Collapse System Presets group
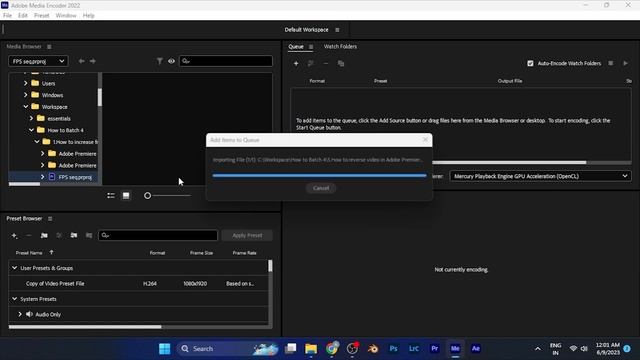The image size is (640, 360). [15, 299]
